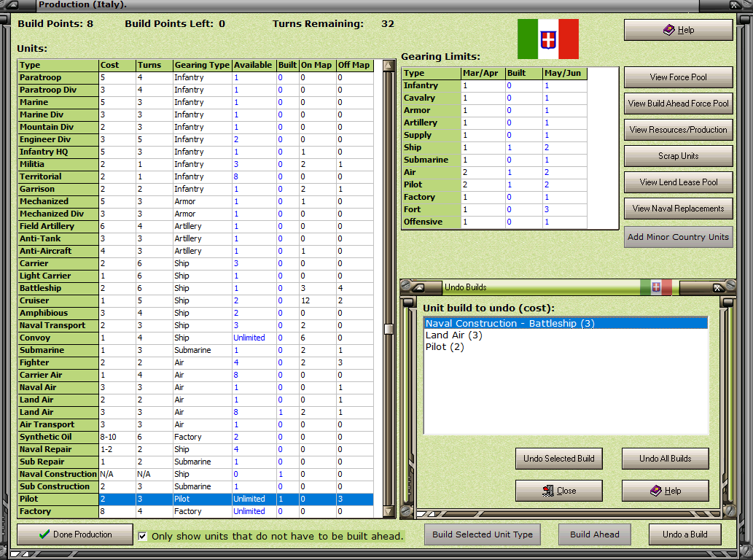753x560 pixels.
Task: Click the green checkmark on Done Production
Action: (x=44, y=534)
